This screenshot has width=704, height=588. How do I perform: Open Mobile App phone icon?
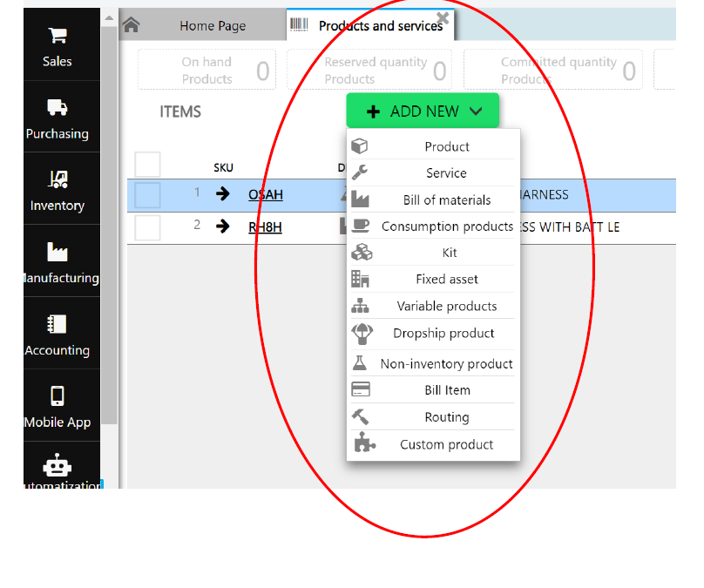coord(58,395)
